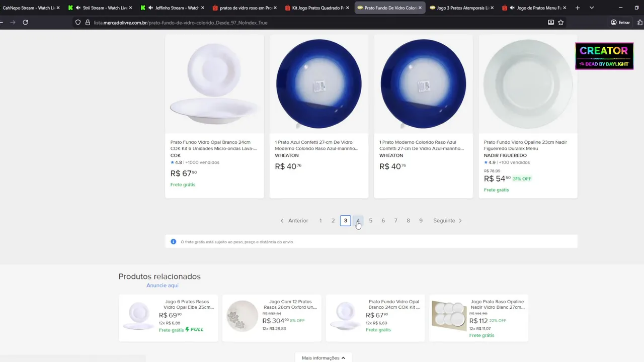Click the blue info icon about frete grátis
The width and height of the screenshot is (644, 362).
pyautogui.click(x=174, y=242)
